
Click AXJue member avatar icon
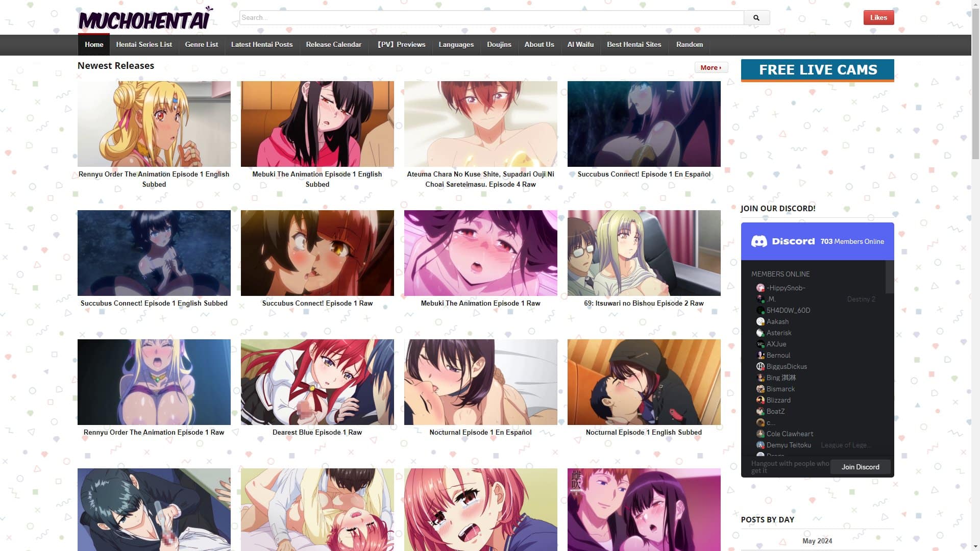click(x=761, y=344)
